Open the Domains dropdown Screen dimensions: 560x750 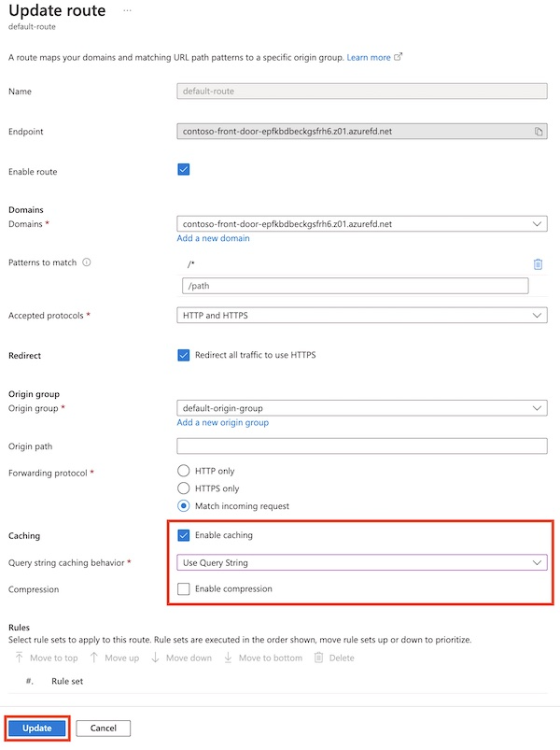[x=361, y=224]
